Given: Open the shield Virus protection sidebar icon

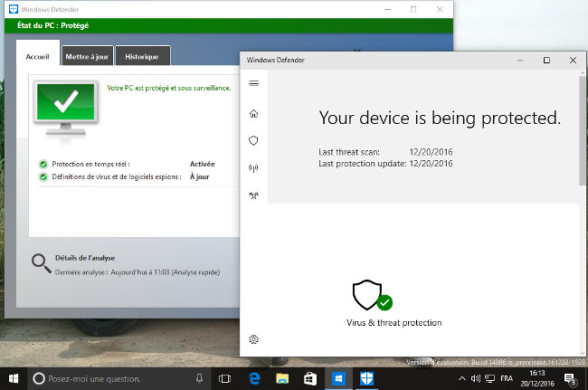Looking at the screenshot, I should 254,140.
